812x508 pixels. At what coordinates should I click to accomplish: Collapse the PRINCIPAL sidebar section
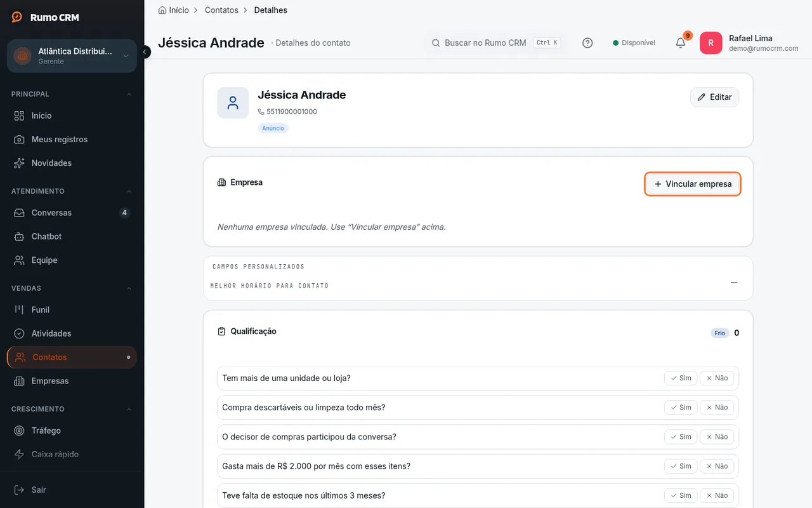pyautogui.click(x=129, y=94)
